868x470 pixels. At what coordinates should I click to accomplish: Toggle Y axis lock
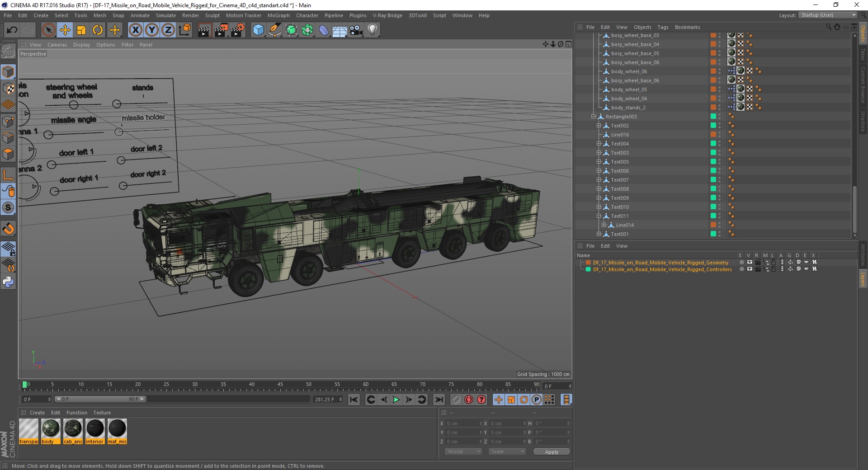point(152,30)
